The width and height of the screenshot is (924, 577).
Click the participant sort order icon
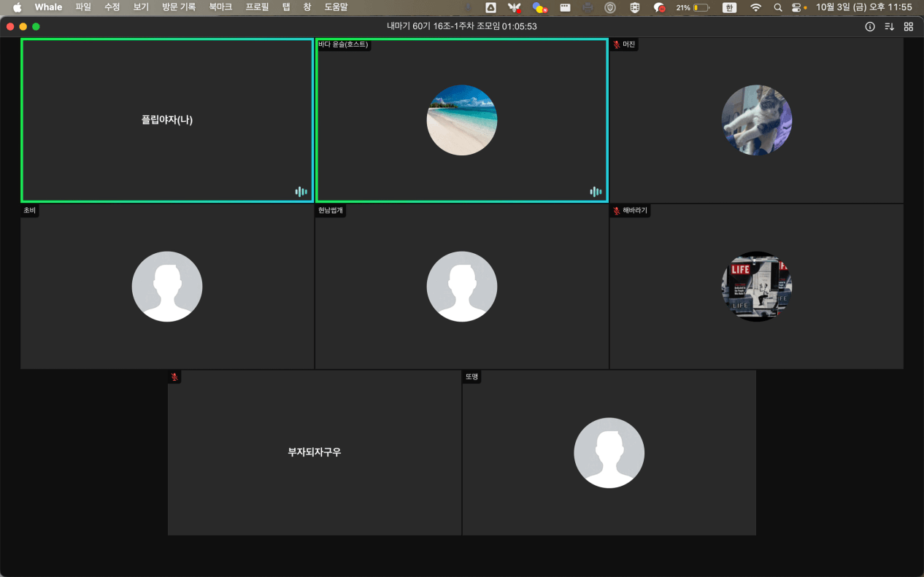[889, 26]
